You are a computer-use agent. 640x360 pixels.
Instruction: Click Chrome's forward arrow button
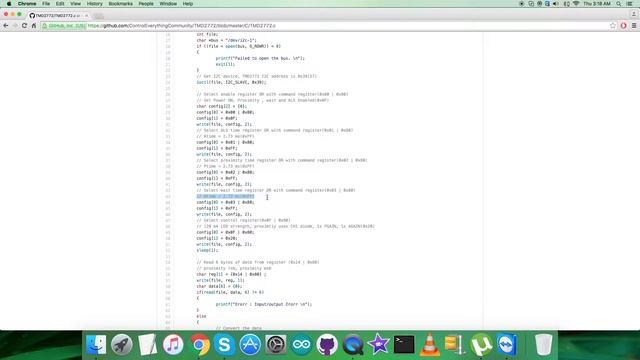pyautogui.click(x=15, y=26)
